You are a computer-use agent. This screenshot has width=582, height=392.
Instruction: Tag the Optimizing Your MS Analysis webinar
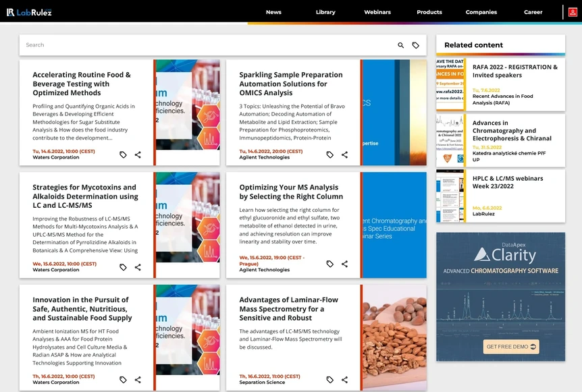click(329, 264)
